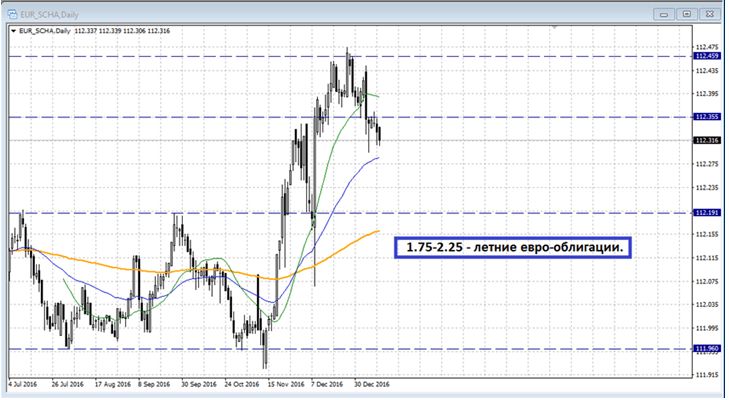The width and height of the screenshot is (729, 400).
Task: Minimize the EUR_SCHA chart window
Action: tap(665, 14)
